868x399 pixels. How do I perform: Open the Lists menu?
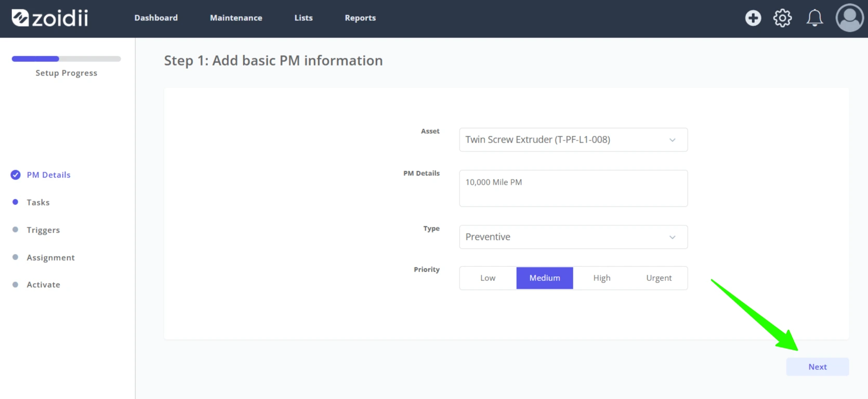304,18
